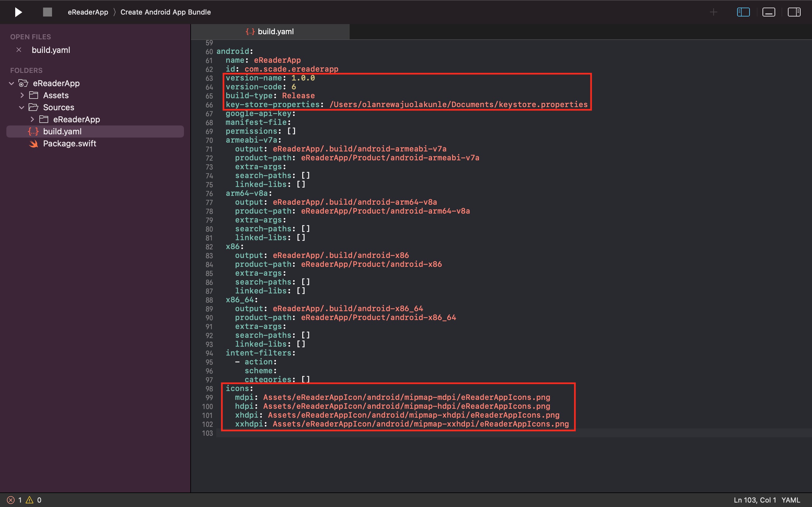The height and width of the screenshot is (507, 812).
Task: Select build.yaml in the folder tree
Action: (62, 132)
